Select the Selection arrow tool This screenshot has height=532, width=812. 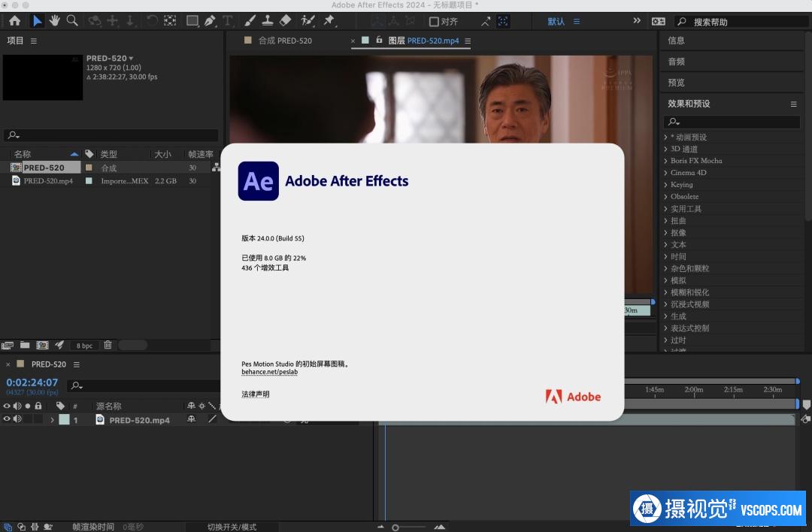pyautogui.click(x=37, y=21)
